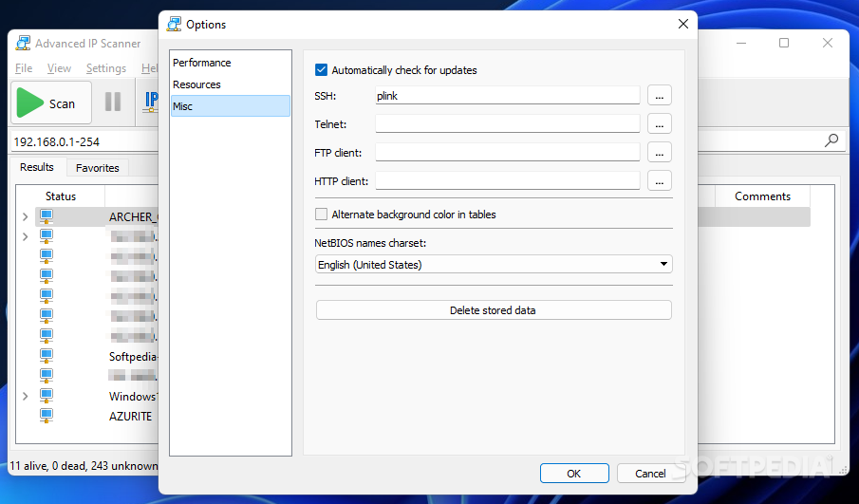Click the Advanced IP Scanner title bar icon

23,43
